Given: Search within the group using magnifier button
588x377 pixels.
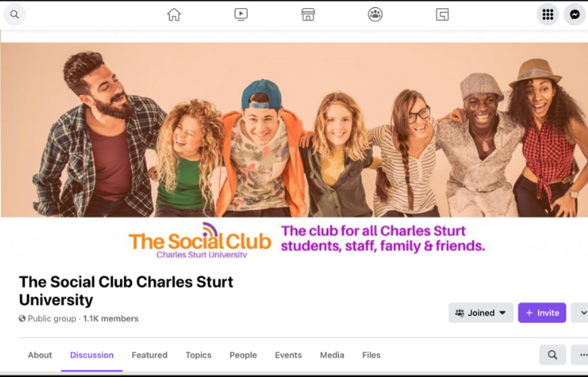Looking at the screenshot, I should (x=553, y=355).
